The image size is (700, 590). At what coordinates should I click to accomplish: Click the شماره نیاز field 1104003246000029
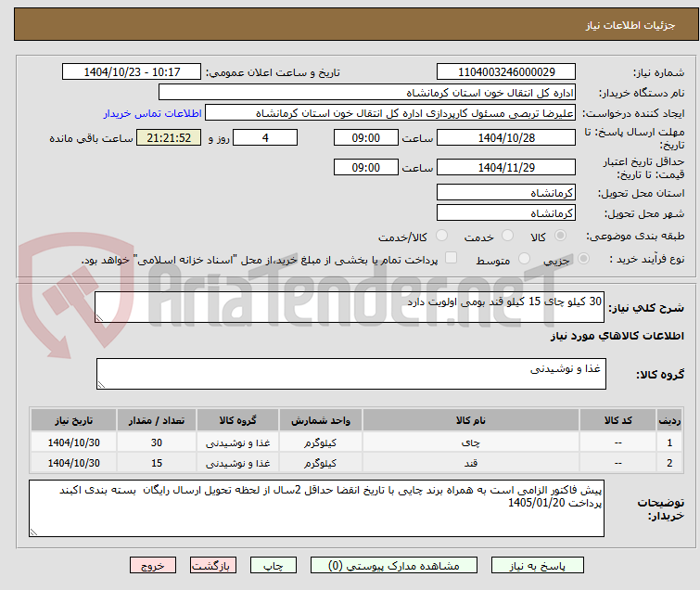click(x=506, y=72)
